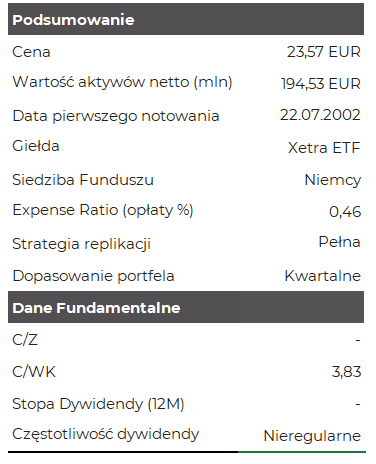The height and width of the screenshot is (464, 376).
Task: Click the C/WK value 3,83
Action: 346,371
